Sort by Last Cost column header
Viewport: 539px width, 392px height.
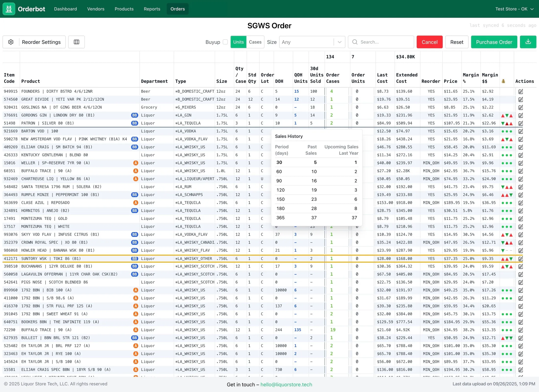(382, 78)
